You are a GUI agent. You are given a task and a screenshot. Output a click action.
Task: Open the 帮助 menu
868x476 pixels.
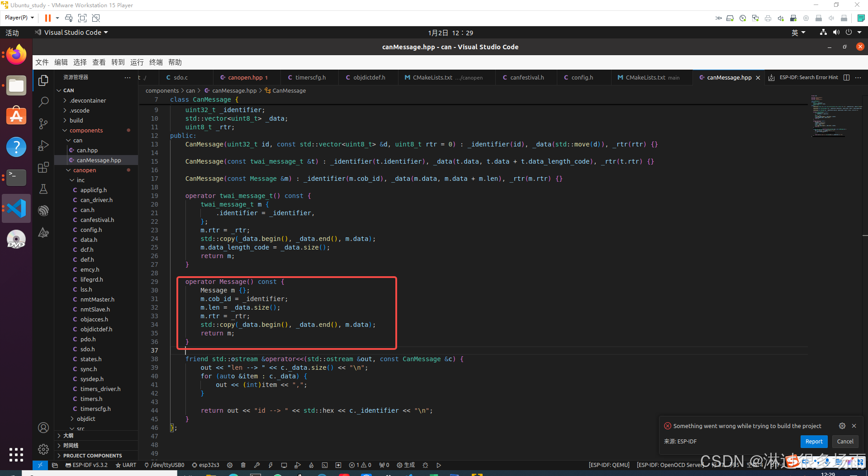click(x=175, y=62)
